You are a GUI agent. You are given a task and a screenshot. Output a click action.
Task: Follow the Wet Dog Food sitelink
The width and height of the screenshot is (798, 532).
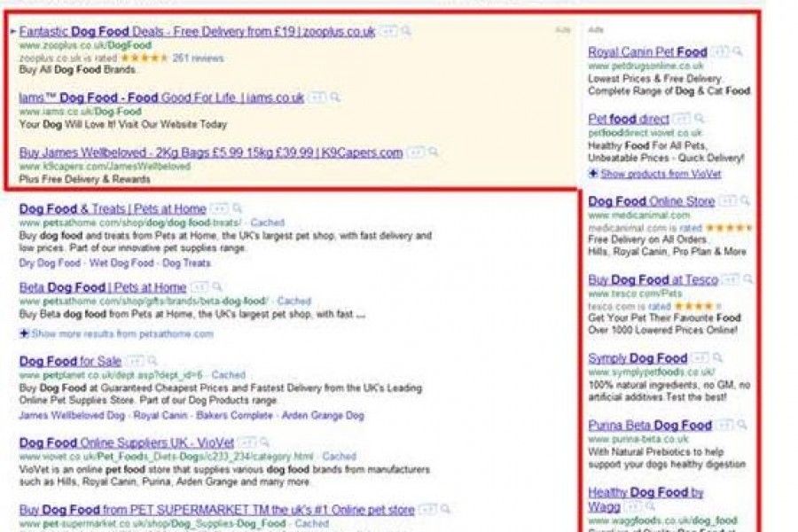click(121, 263)
